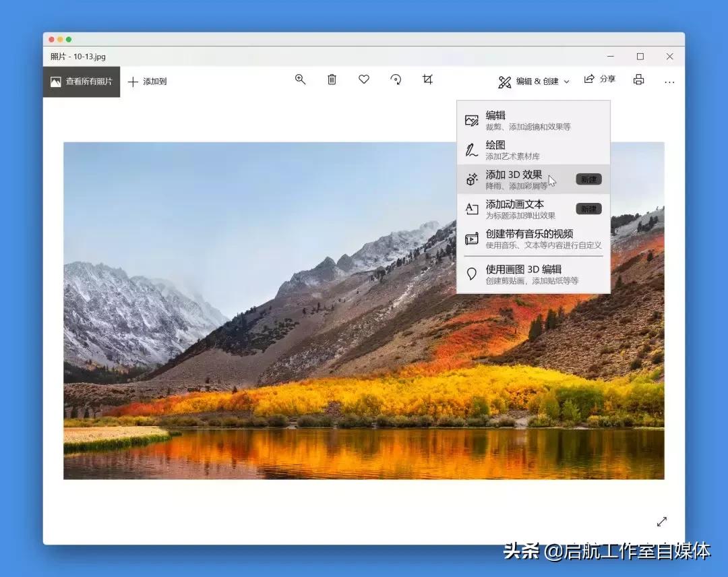Click the 绘图 pen icon in the menu
Screen dimensions: 728x577
[473, 148]
